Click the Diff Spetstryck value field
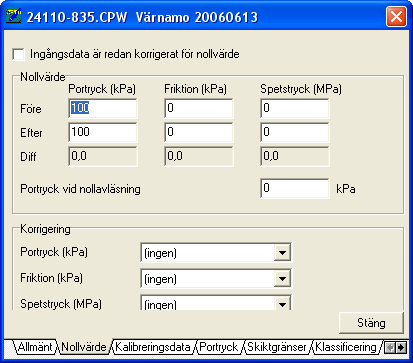This screenshot has height=363, width=413. 295,156
